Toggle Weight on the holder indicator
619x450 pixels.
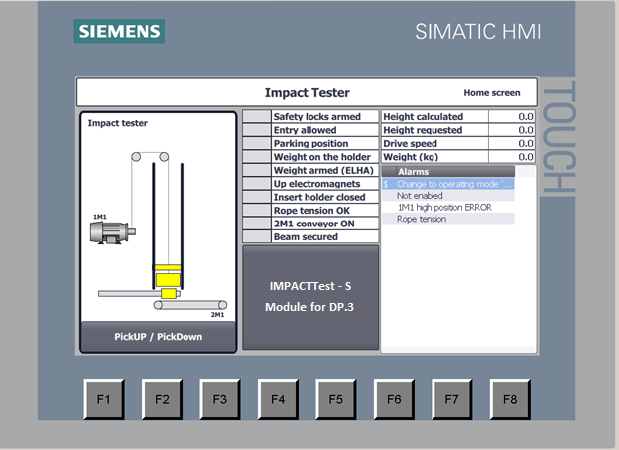(257, 157)
